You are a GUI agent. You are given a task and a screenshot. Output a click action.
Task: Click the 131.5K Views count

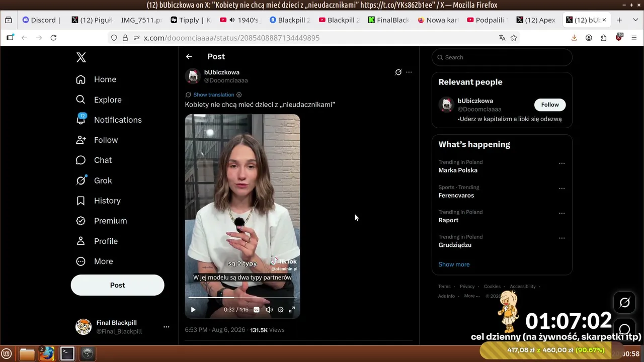pyautogui.click(x=267, y=330)
